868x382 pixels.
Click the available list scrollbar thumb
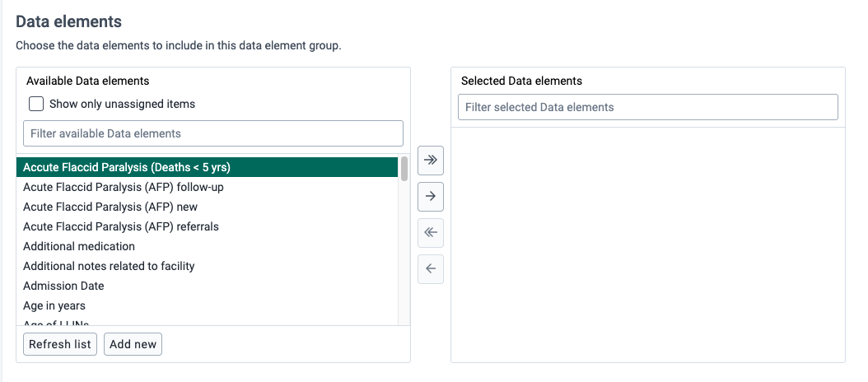point(404,168)
